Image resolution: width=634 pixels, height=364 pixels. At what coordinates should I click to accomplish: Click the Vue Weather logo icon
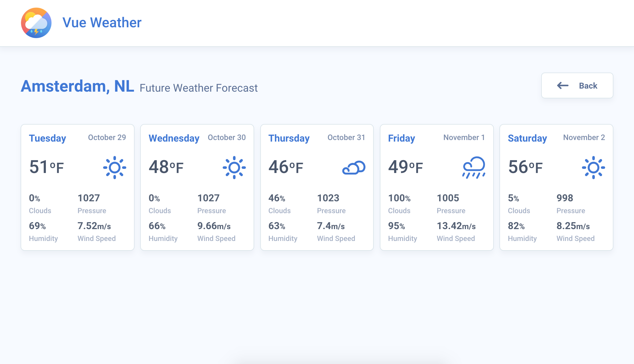point(36,23)
